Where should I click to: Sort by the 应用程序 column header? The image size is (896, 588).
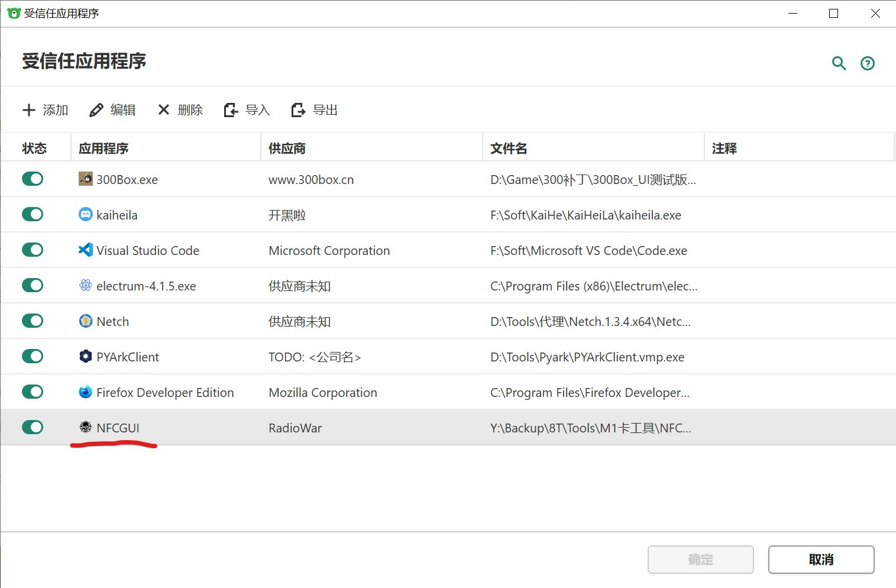tap(103, 148)
